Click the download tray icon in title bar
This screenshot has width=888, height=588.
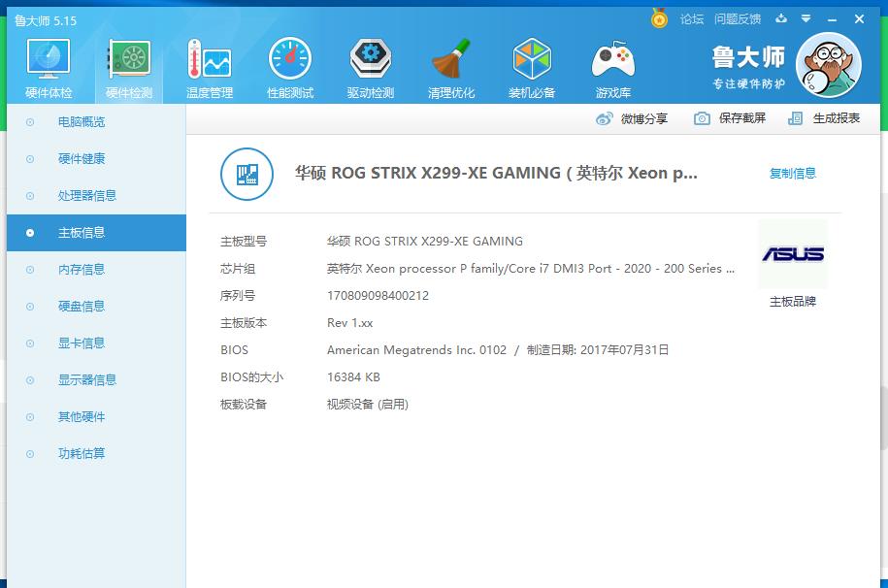(x=781, y=18)
